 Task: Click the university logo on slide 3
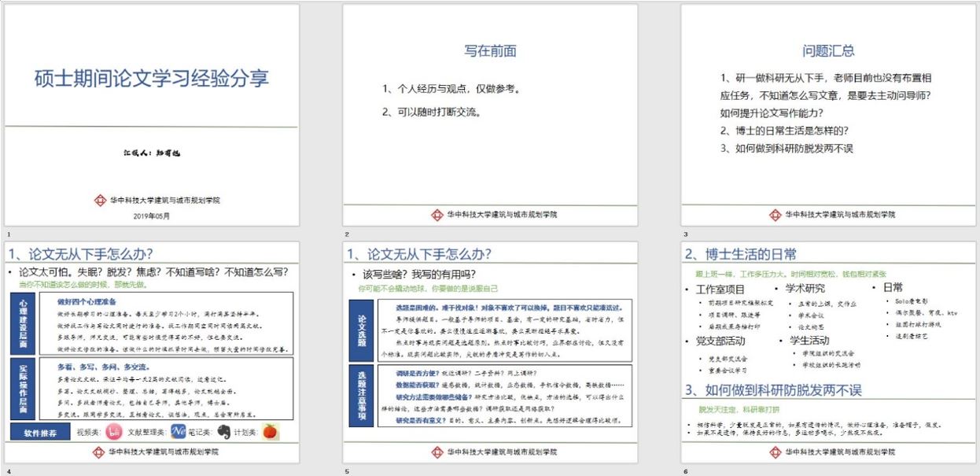coord(776,215)
